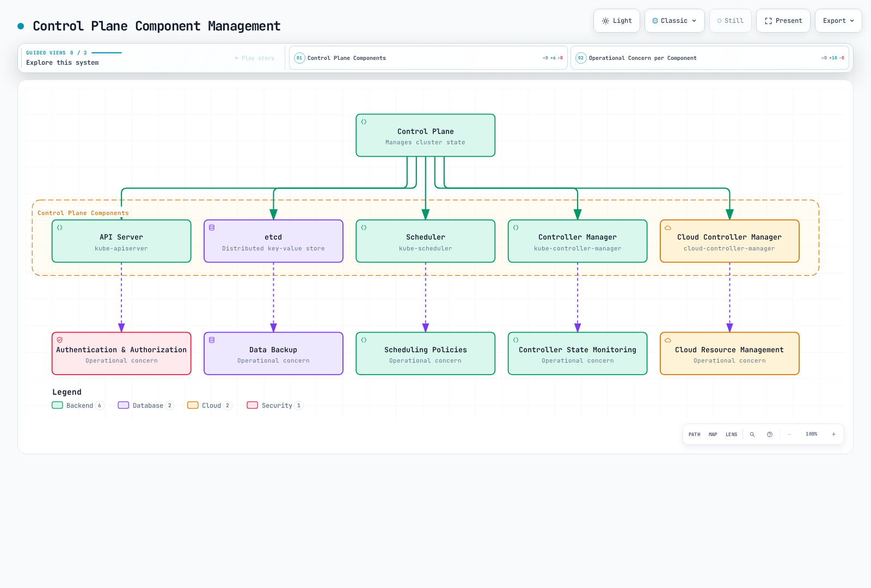871x588 pixels.
Task: Click the Database legend color swatch
Action: (124, 405)
